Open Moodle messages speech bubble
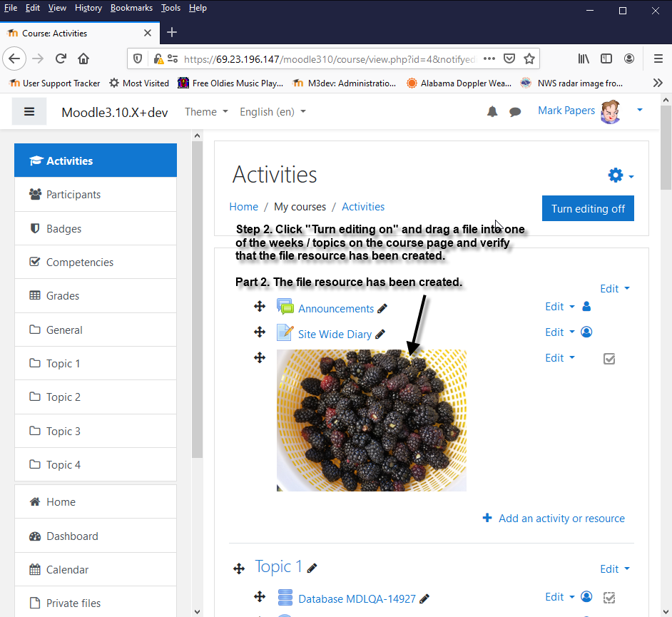 coord(515,112)
